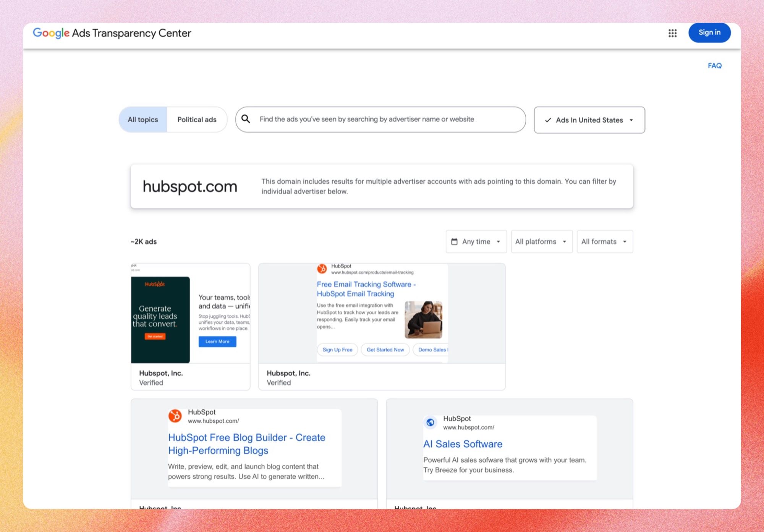Click the hubspot.com domain heading
The width and height of the screenshot is (764, 532).
190,186
